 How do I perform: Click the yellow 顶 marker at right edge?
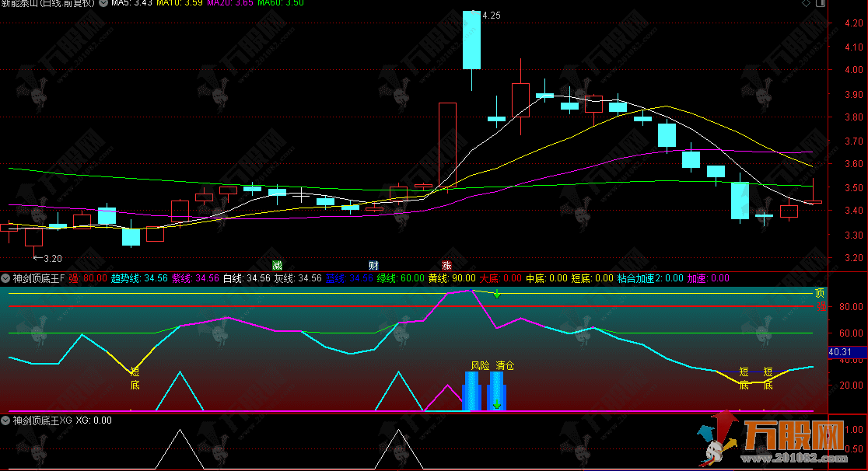pos(819,294)
